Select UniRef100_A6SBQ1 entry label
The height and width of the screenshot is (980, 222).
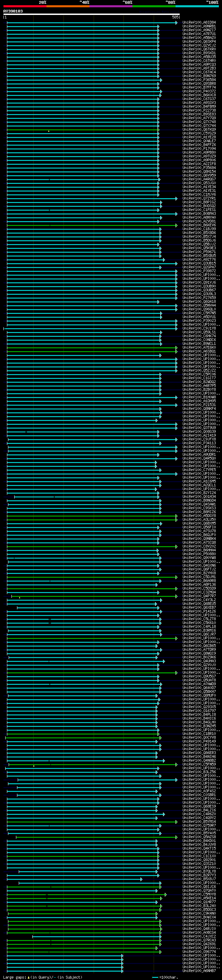click(199, 351)
